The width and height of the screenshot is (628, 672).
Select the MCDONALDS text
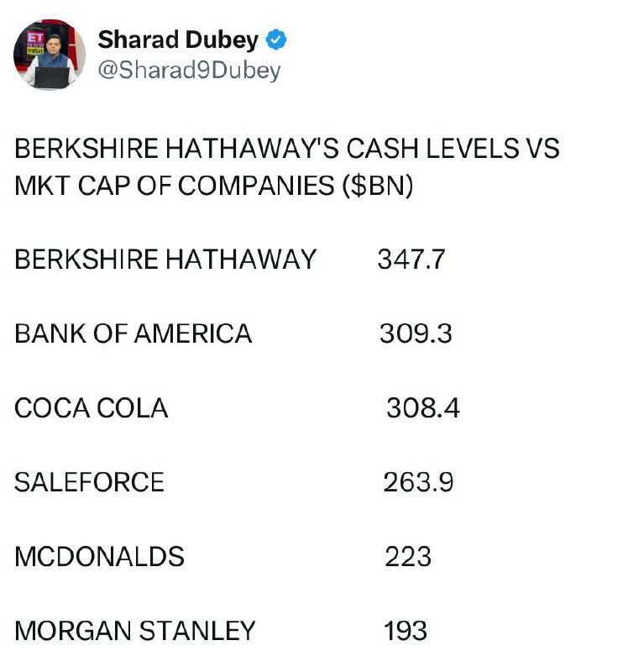99,557
